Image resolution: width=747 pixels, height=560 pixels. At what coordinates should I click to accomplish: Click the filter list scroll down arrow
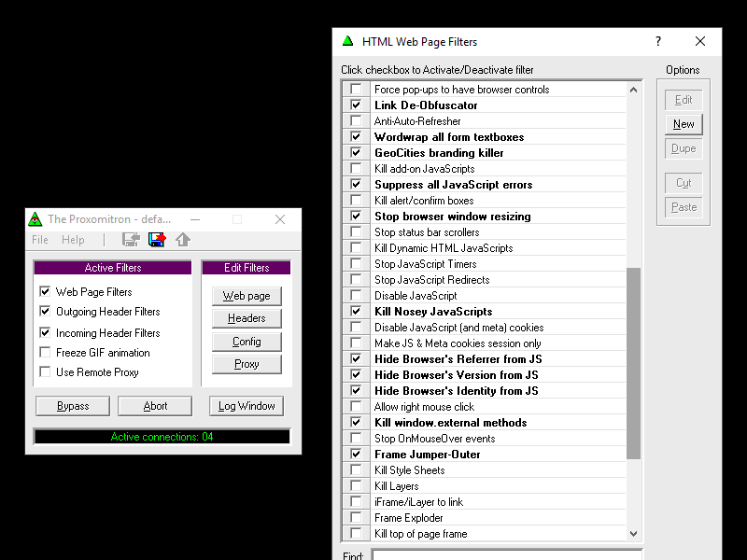[633, 534]
